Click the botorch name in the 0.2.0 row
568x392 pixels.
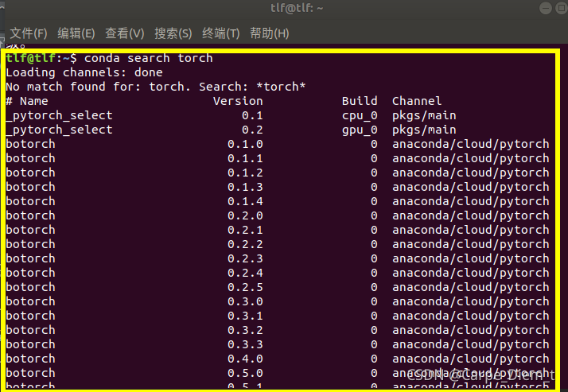[x=30, y=215]
